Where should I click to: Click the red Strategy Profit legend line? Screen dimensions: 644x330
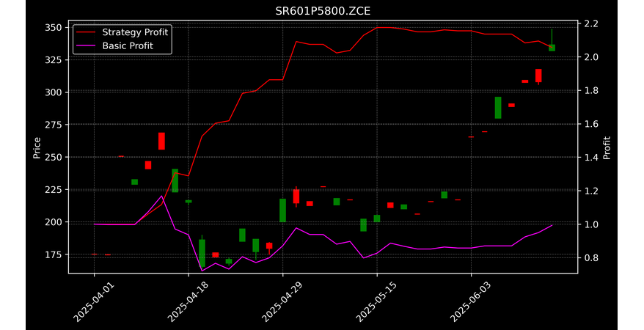pos(85,32)
